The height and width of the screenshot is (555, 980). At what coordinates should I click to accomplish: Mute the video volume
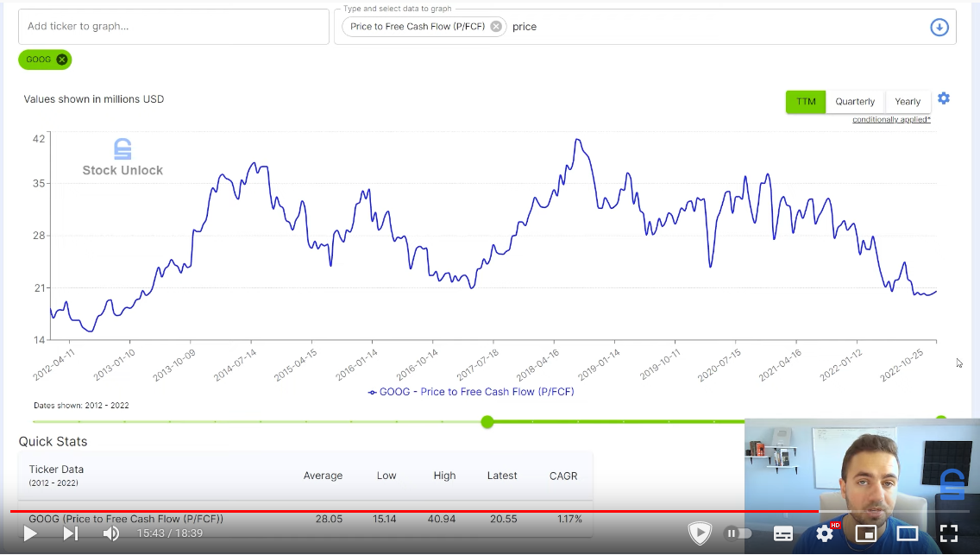[110, 533]
